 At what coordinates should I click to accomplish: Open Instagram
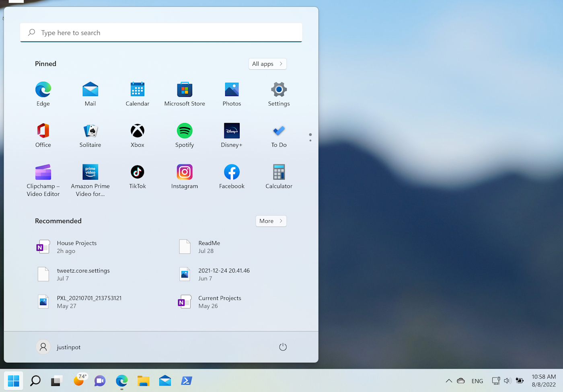(185, 177)
